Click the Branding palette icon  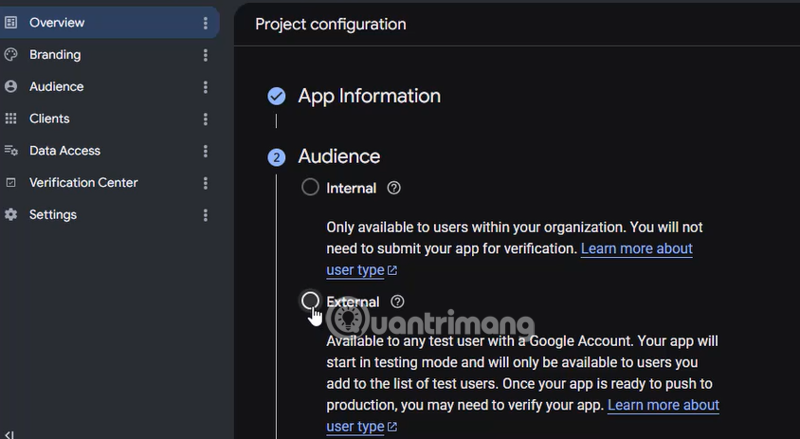[11, 55]
